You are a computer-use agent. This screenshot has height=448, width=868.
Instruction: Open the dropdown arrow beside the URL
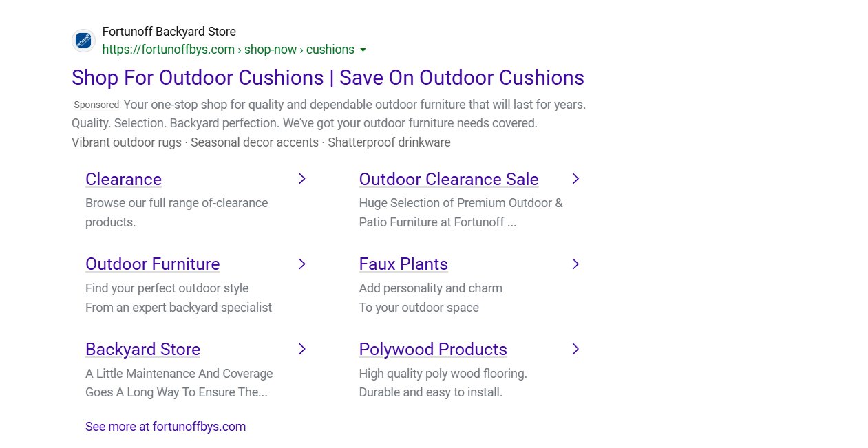point(363,50)
